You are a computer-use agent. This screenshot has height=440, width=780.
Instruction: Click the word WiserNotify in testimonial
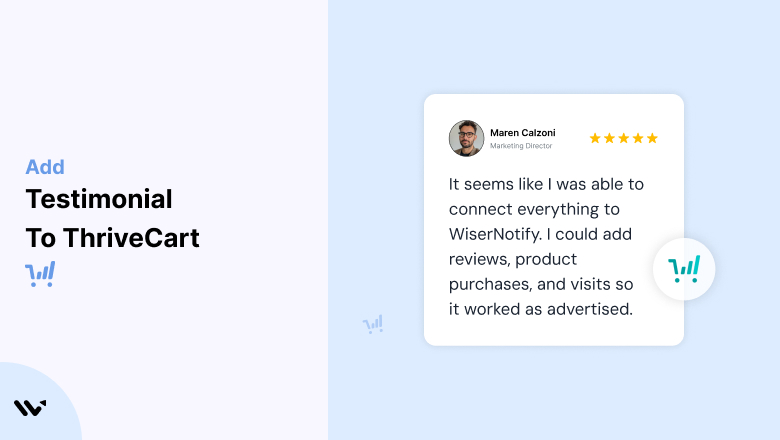point(494,234)
